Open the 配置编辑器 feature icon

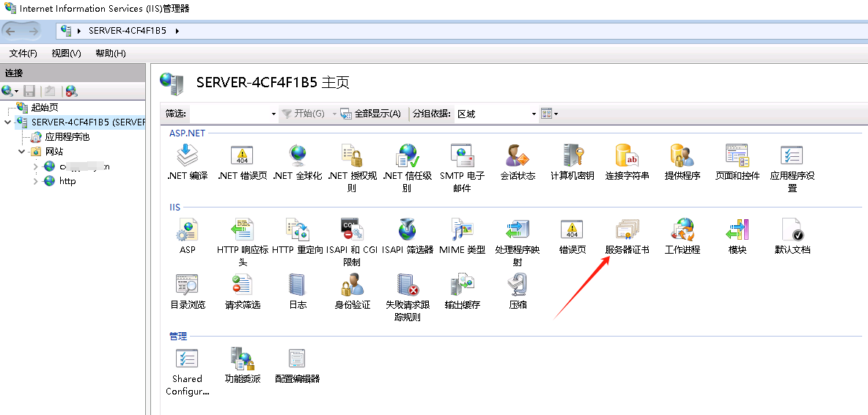(297, 359)
